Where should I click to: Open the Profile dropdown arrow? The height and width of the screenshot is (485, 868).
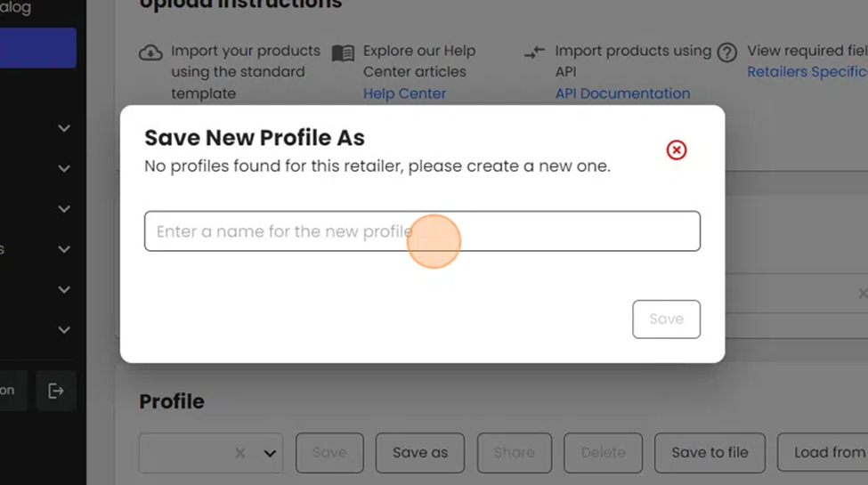[x=270, y=453]
